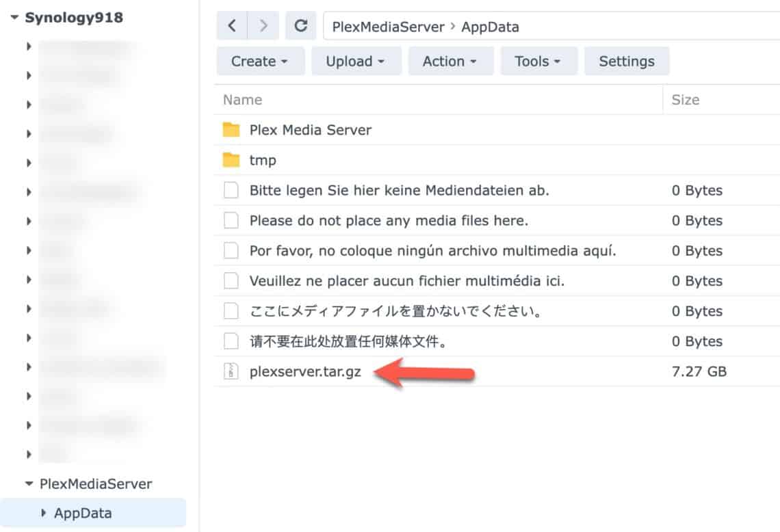Open the Plex Media Server folder icon

[x=231, y=130]
